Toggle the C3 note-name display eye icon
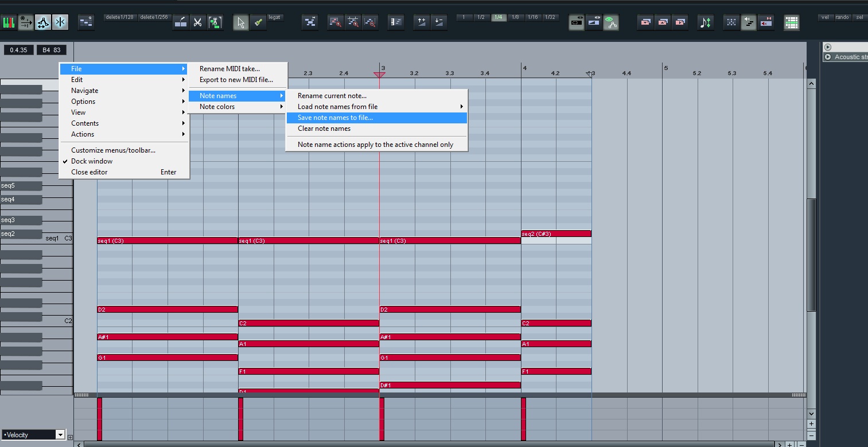Image resolution: width=868 pixels, height=447 pixels. pos(577,22)
